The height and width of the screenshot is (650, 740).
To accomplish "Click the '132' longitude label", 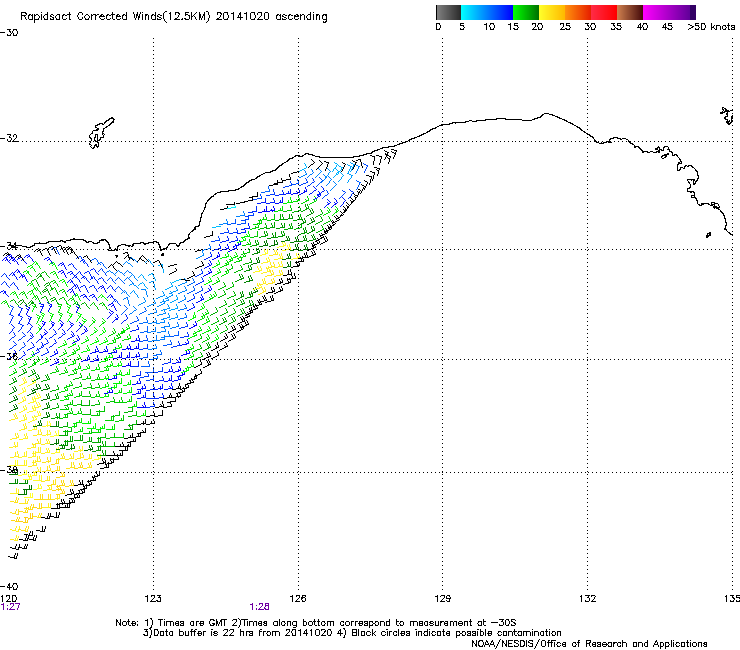I will [587, 599].
